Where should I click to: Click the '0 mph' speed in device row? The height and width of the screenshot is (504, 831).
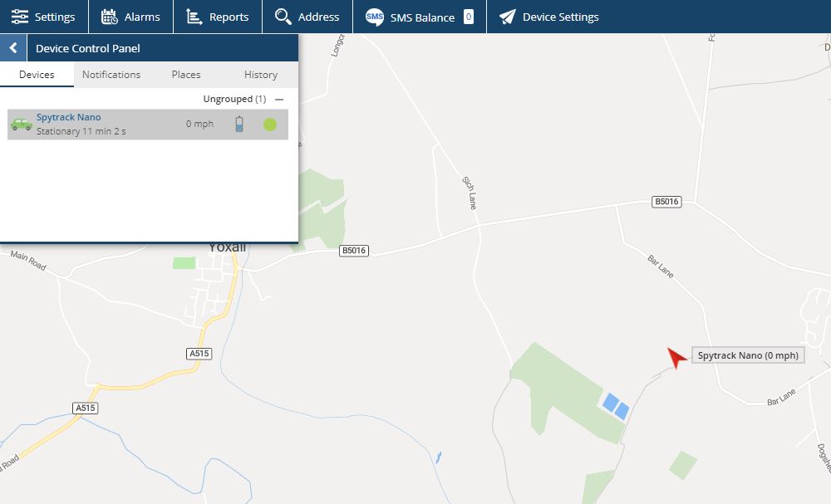coord(199,124)
